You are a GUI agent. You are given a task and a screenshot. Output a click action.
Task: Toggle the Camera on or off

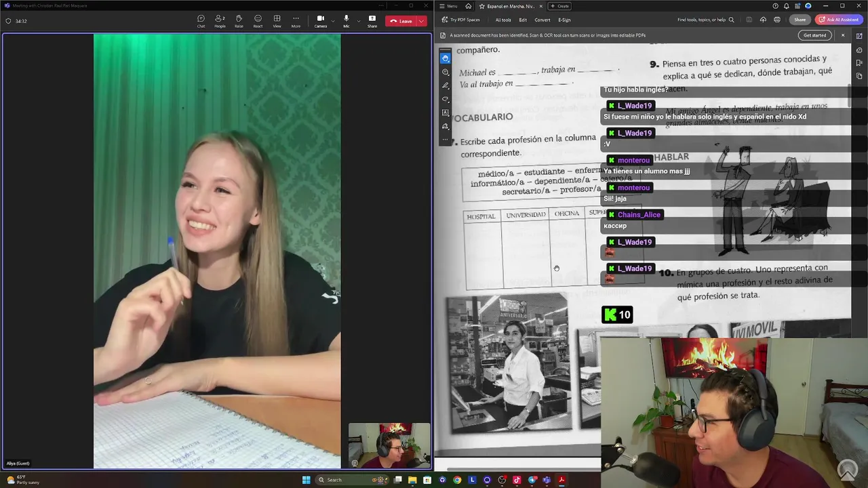point(320,21)
